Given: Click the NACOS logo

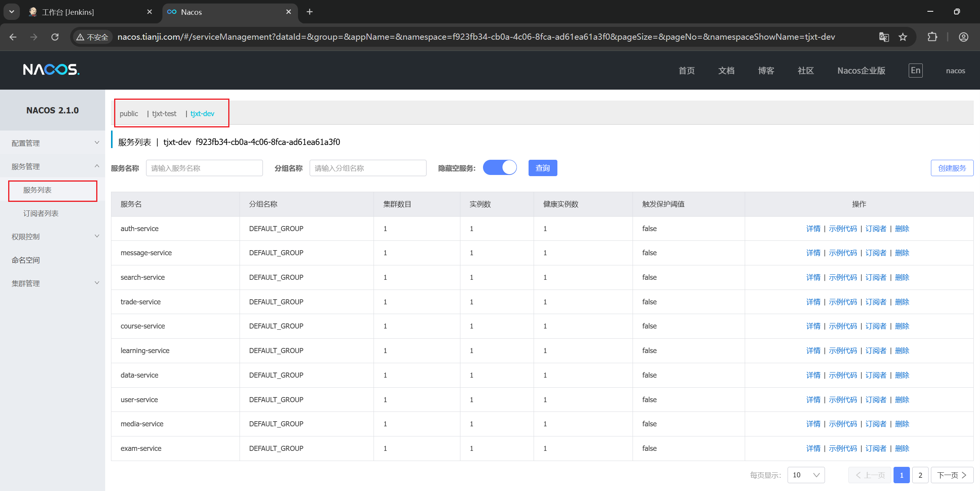Looking at the screenshot, I should pyautogui.click(x=51, y=69).
